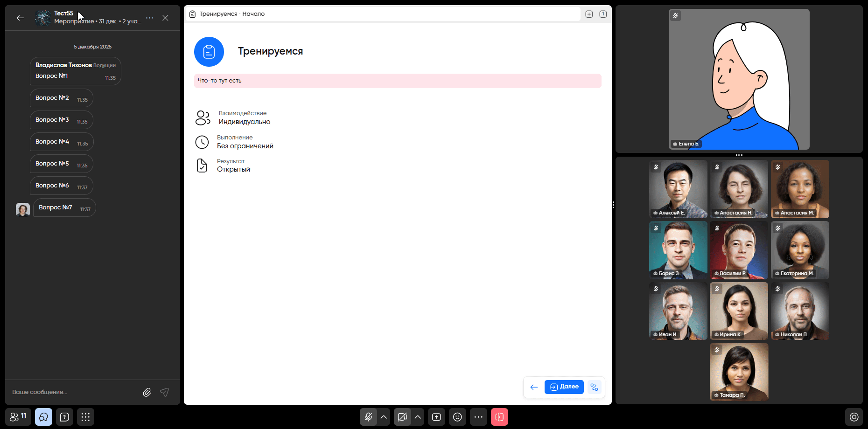Open the percent results icon next to Далее
The height and width of the screenshot is (429, 868).
pyautogui.click(x=594, y=387)
